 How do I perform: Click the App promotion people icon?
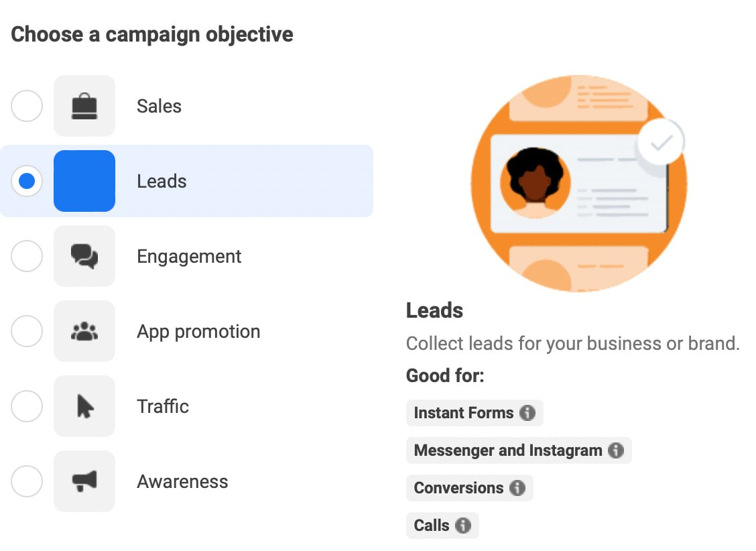[84, 331]
